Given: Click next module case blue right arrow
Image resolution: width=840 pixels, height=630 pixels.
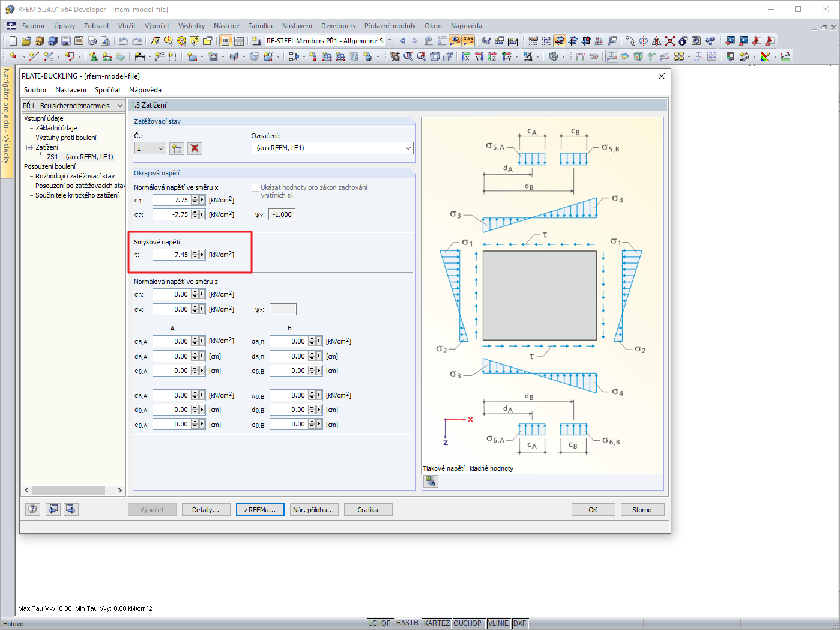Looking at the screenshot, I should point(415,41).
